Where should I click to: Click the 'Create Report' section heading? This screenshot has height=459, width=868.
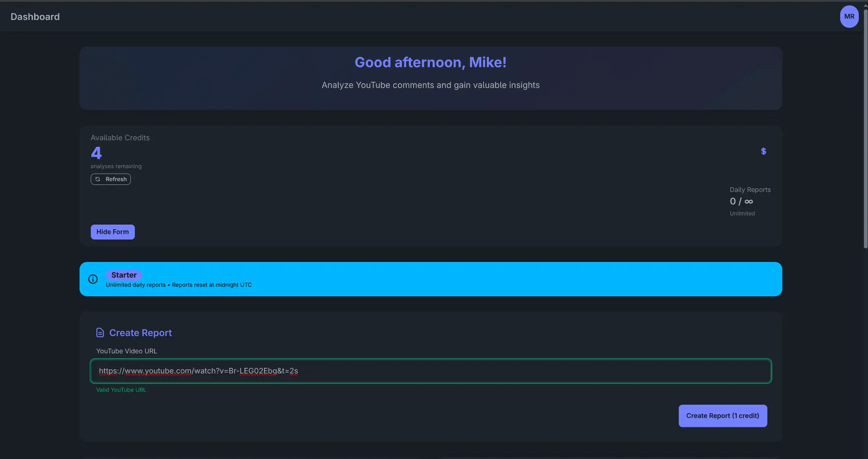[x=141, y=333]
